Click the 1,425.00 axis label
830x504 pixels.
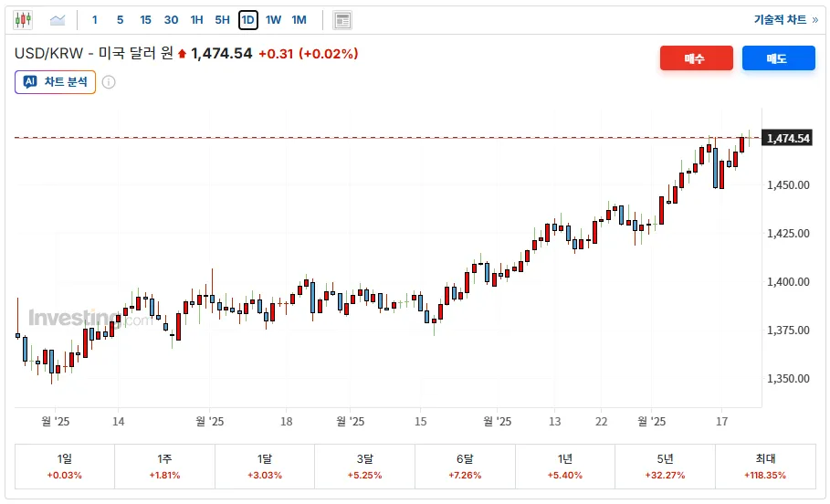[x=788, y=234]
